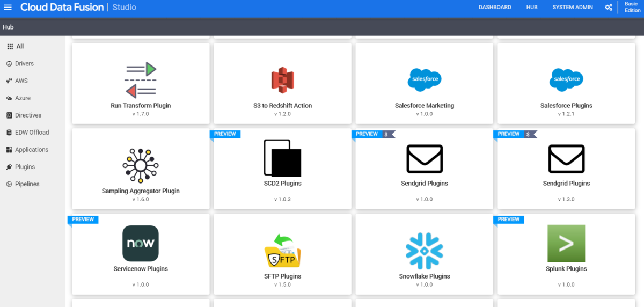Screen dimensions: 644x307
Task: Click the Snowflake Plugins snowflake logo
Action: (x=425, y=251)
